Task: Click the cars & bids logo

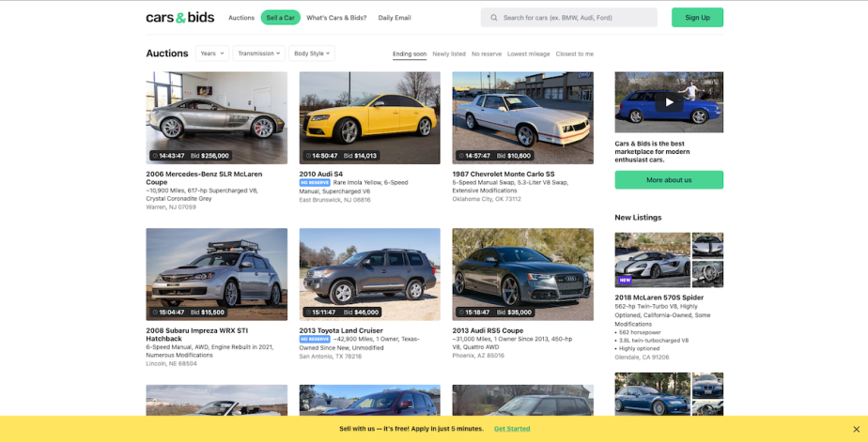Action: (179, 17)
